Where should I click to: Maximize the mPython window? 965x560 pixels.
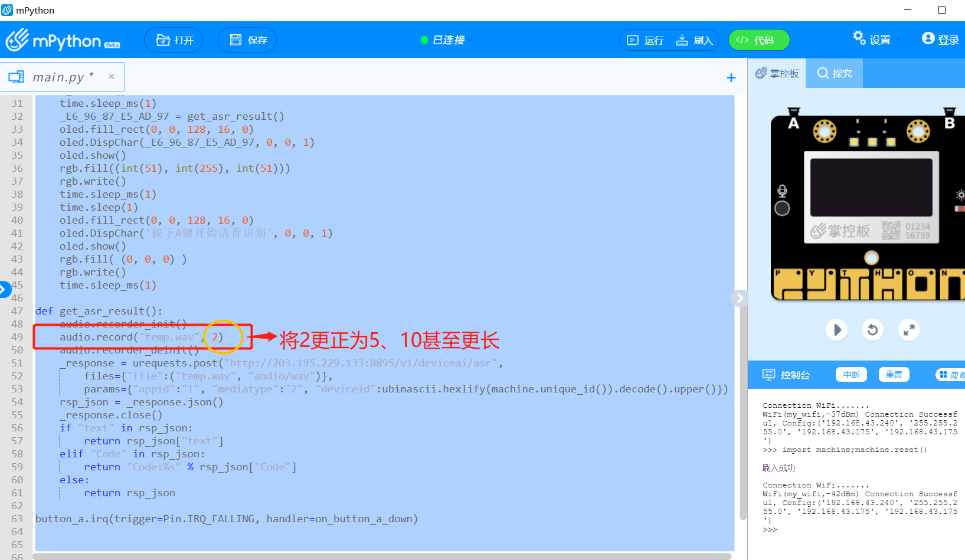[942, 10]
